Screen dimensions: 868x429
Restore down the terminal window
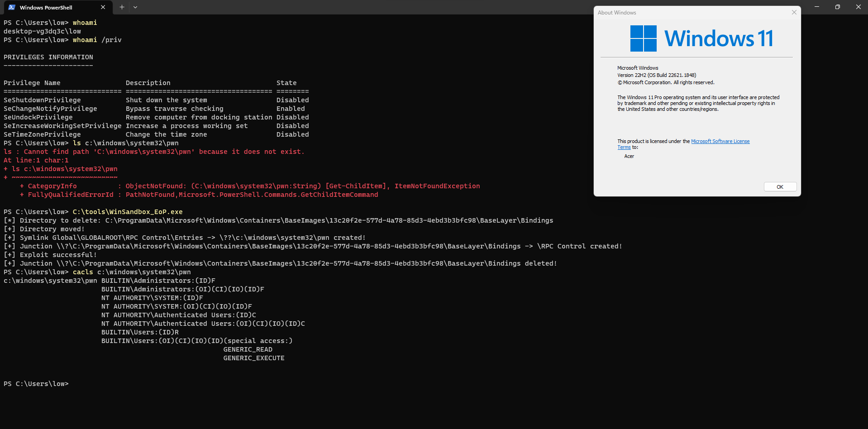click(x=838, y=7)
